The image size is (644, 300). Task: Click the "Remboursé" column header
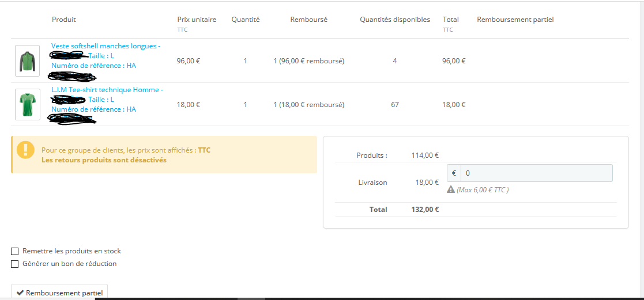(x=308, y=20)
